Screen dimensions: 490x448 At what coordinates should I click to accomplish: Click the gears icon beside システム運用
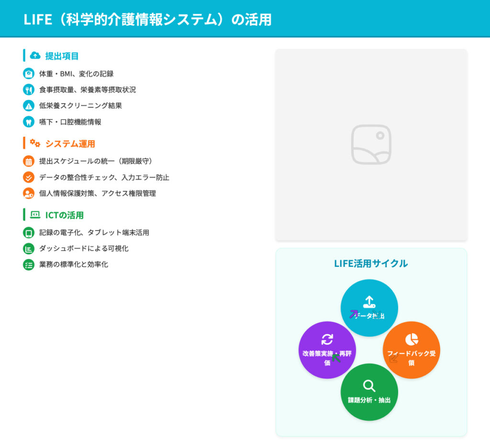click(x=35, y=143)
